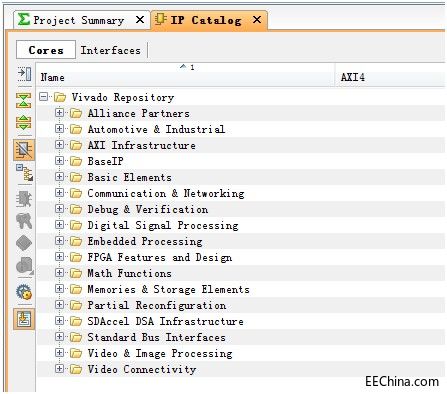
Task: Expand Digital Signal Processing folder
Action: tap(60, 225)
